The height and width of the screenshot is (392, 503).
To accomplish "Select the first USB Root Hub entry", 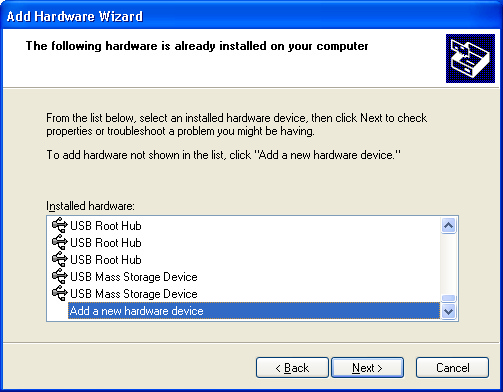I will pos(106,226).
